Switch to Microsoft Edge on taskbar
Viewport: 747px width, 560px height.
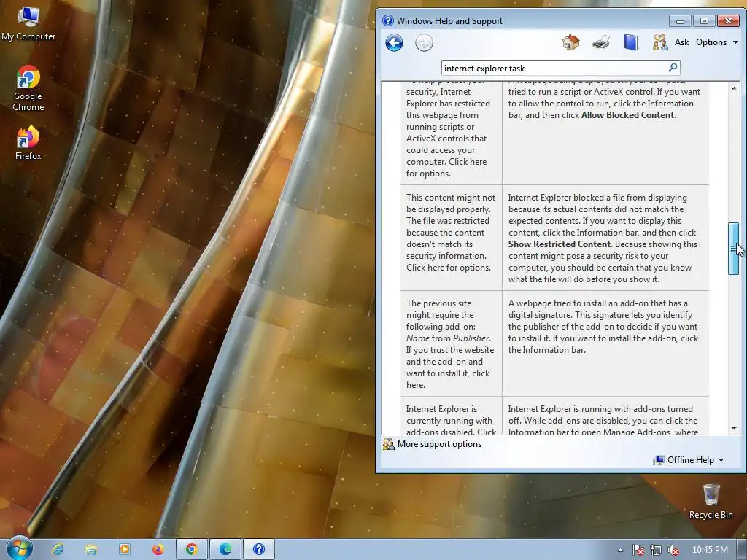[x=225, y=550]
